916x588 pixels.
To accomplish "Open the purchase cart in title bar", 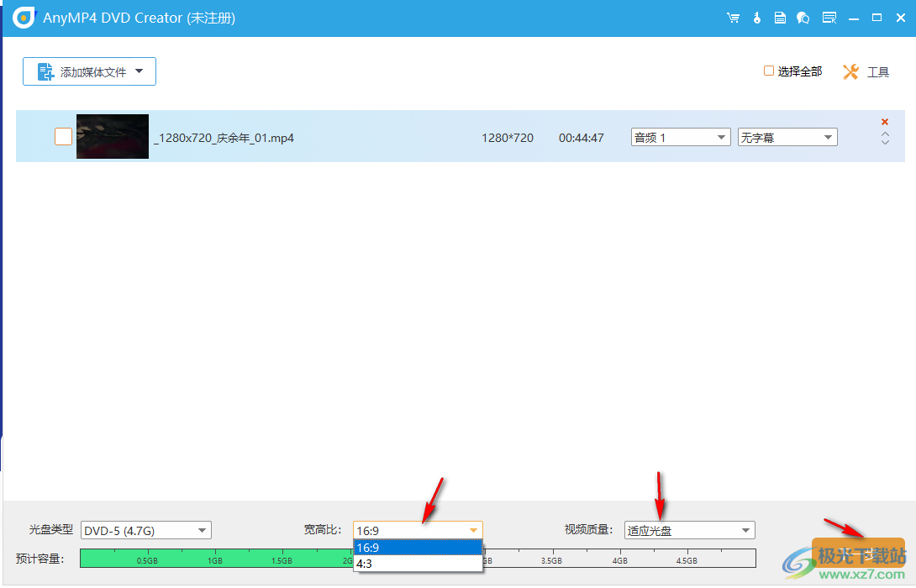I will click(733, 17).
